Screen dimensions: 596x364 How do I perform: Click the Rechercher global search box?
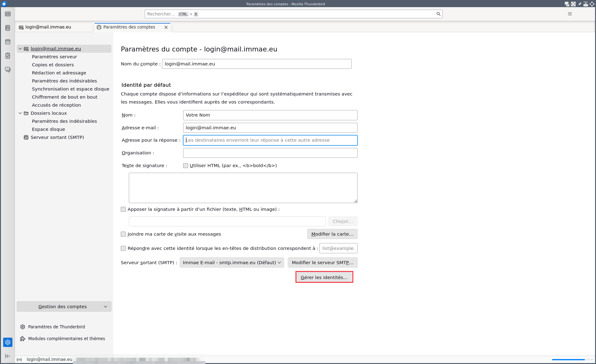[293, 14]
